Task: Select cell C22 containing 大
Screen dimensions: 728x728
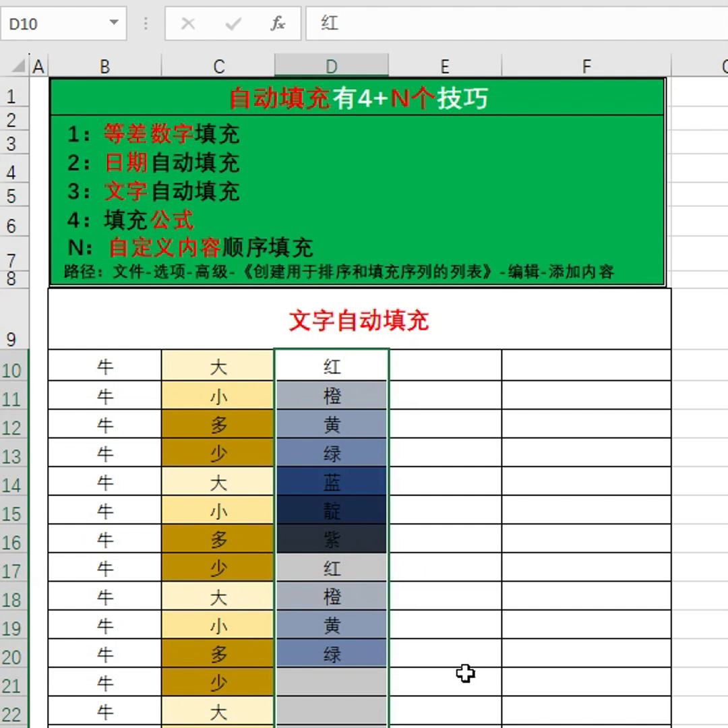Action: point(218,711)
